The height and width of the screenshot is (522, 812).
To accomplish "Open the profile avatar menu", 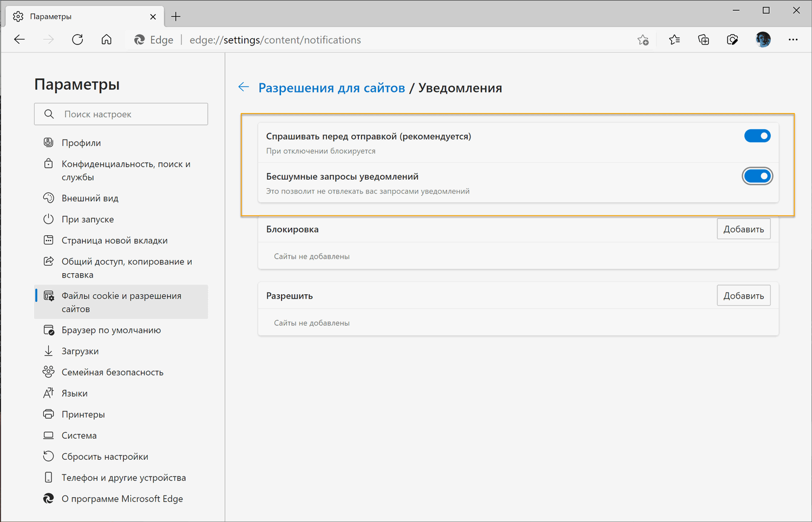I will tap(763, 39).
